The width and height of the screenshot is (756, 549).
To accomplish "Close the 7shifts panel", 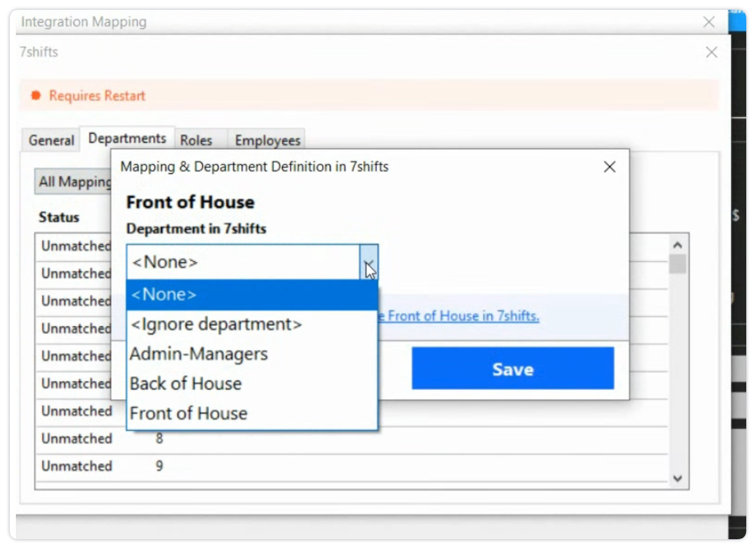I will point(711,52).
